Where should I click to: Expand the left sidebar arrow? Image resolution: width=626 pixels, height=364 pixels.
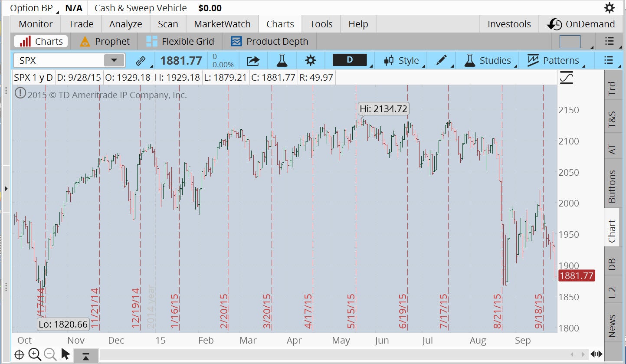click(x=6, y=189)
